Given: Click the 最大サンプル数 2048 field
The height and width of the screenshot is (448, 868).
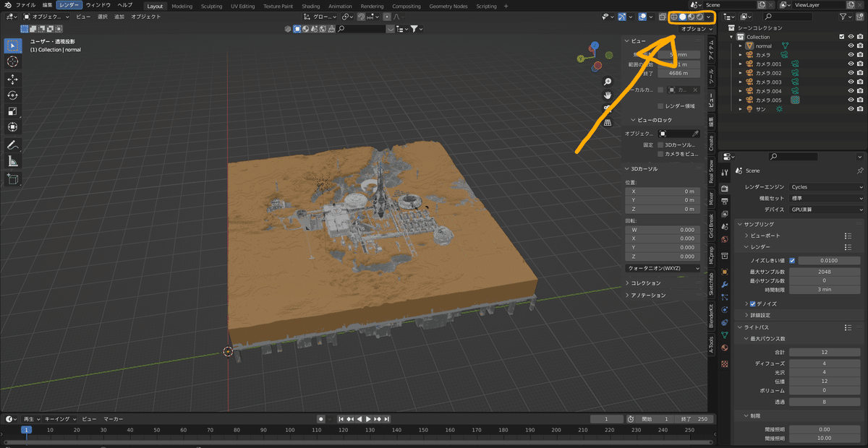Looking at the screenshot, I should [x=824, y=272].
